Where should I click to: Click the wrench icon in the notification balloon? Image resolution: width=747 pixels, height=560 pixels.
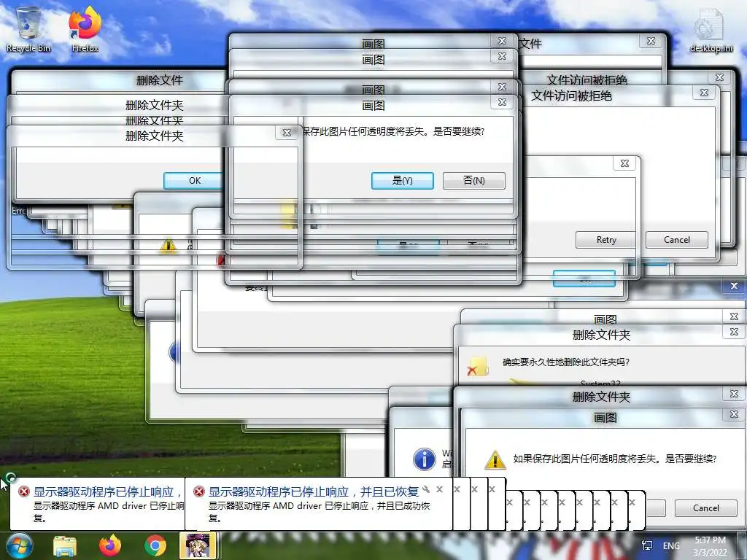pos(426,489)
